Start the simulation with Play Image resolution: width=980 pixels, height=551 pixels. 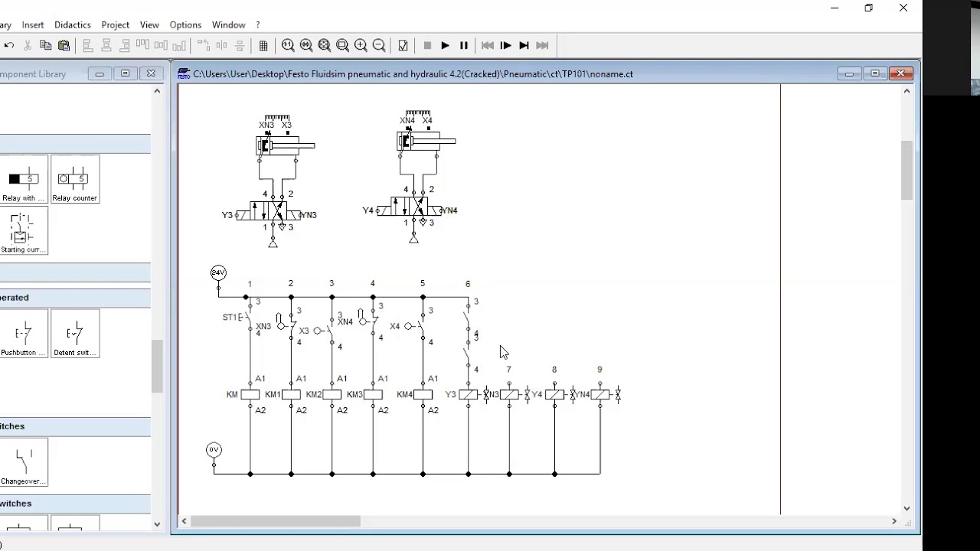pos(446,46)
